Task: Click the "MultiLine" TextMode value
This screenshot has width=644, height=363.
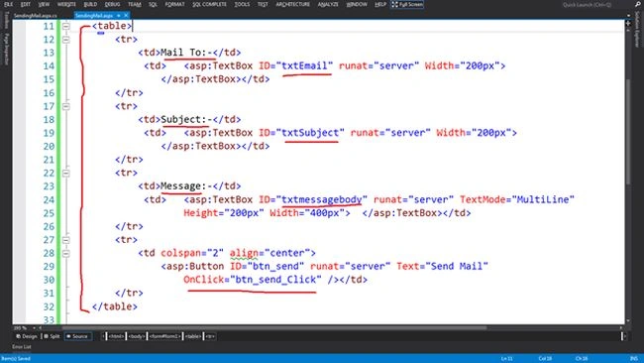Action: click(x=542, y=199)
